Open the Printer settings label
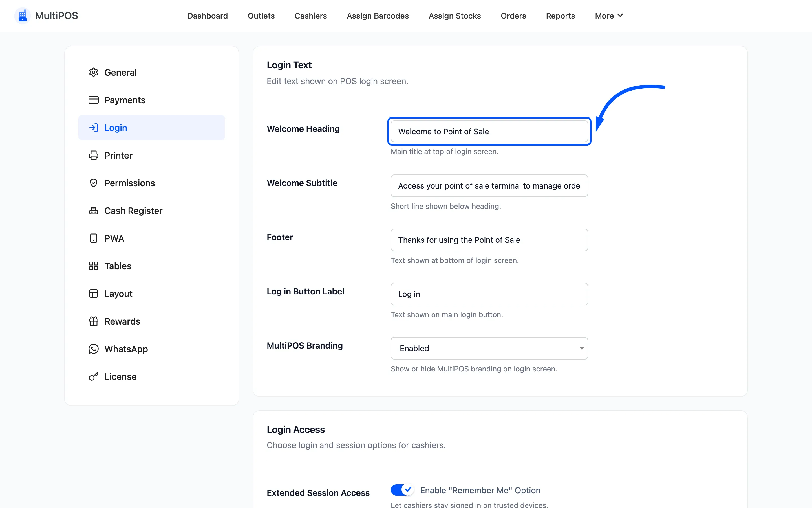Image resolution: width=812 pixels, height=508 pixels. pos(118,155)
